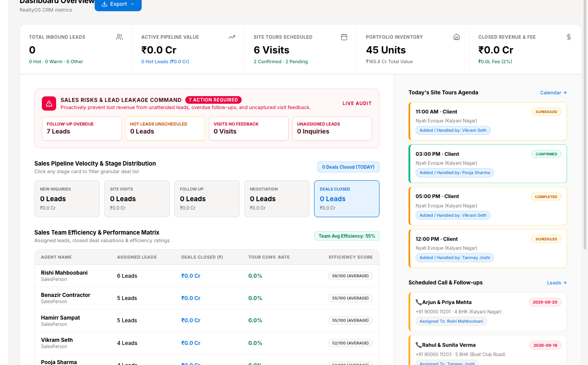The width and height of the screenshot is (588, 365).
Task: Open the 05:00 PM Client tour card
Action: [x=488, y=206]
